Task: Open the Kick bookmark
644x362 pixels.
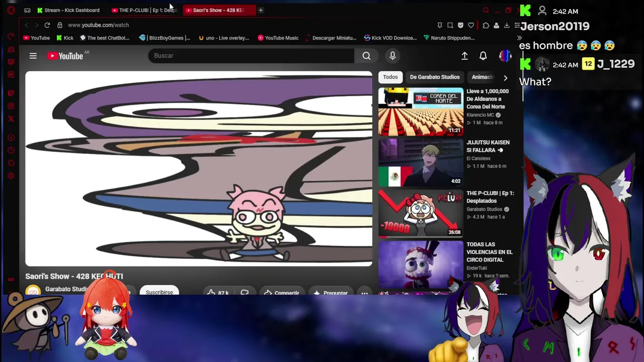Action: click(x=65, y=38)
